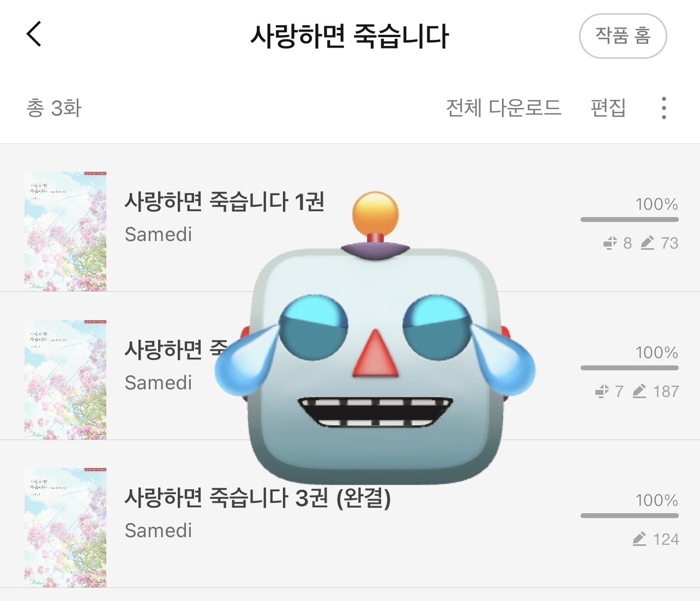
Task: Click volume 3 reading progress bar
Action: tap(630, 515)
